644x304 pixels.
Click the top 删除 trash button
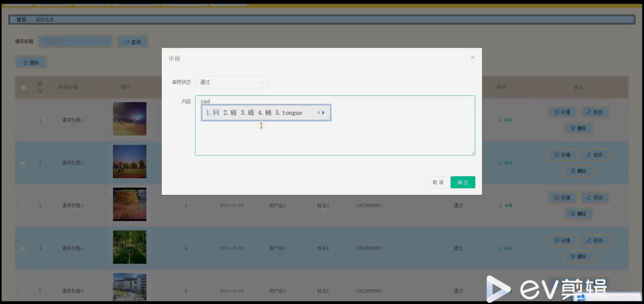tap(31, 63)
